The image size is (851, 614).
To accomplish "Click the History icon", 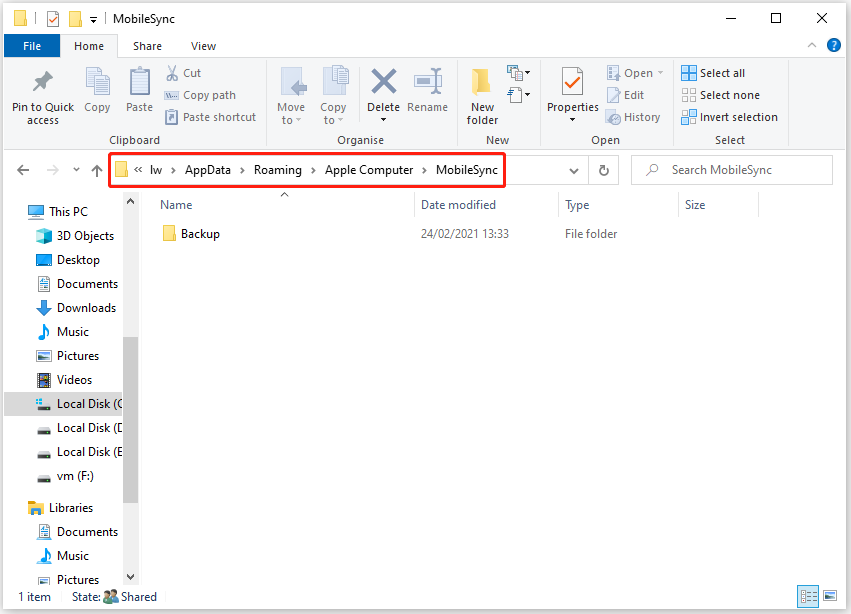I will (x=614, y=117).
